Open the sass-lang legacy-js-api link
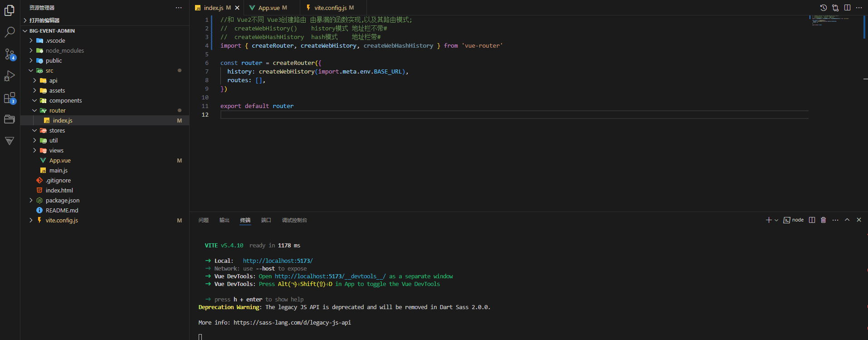Screen dimensions: 868x340 292,323
